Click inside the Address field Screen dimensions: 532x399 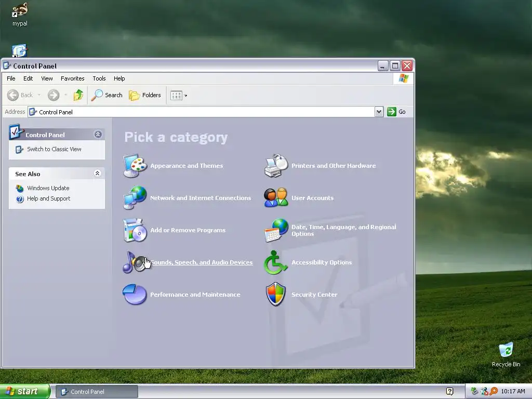(202, 112)
